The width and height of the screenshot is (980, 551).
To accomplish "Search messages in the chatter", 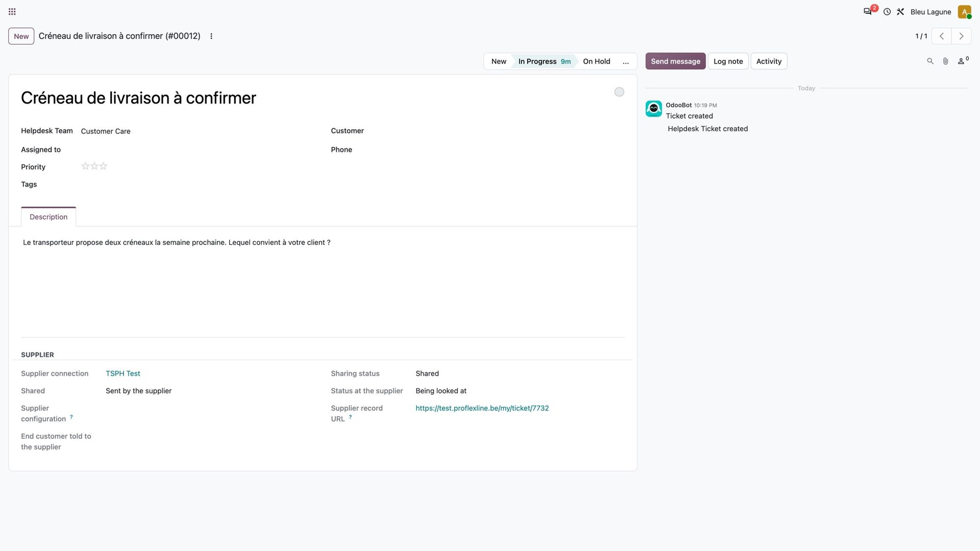I will [x=930, y=61].
